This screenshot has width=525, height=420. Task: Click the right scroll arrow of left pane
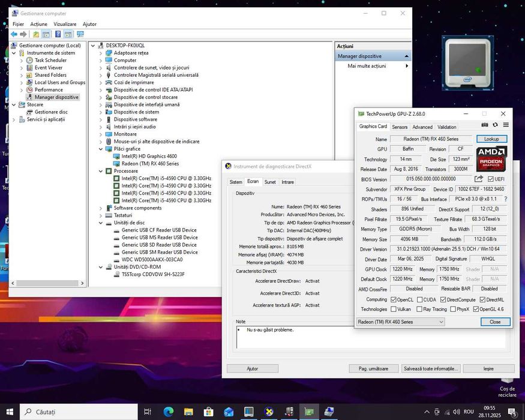[x=82, y=283]
